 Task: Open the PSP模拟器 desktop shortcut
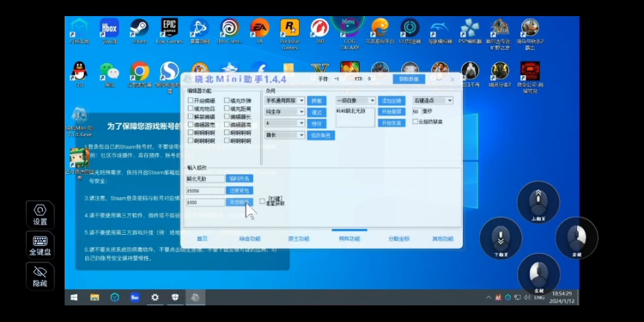pyautogui.click(x=470, y=31)
